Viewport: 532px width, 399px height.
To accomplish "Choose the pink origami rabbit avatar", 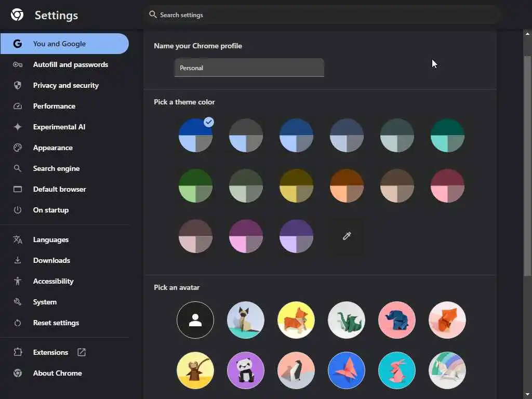I will [397, 370].
